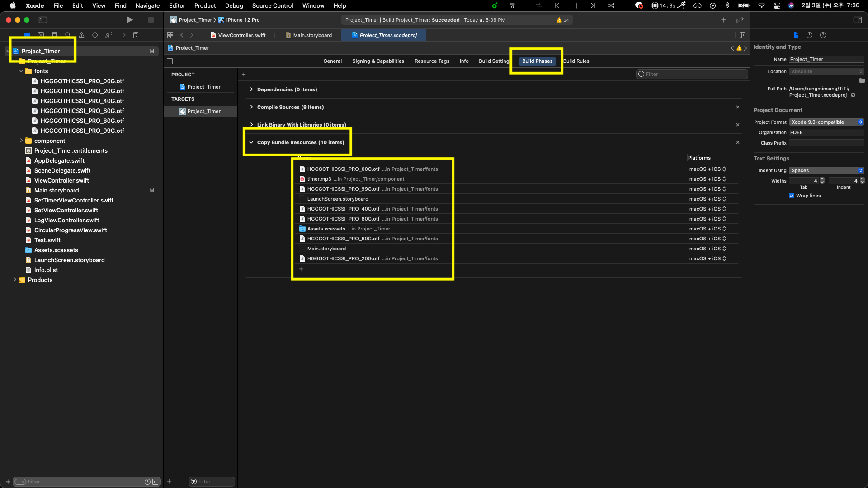Add a file to bundle resources list
This screenshot has height=488, width=868.
pyautogui.click(x=301, y=269)
